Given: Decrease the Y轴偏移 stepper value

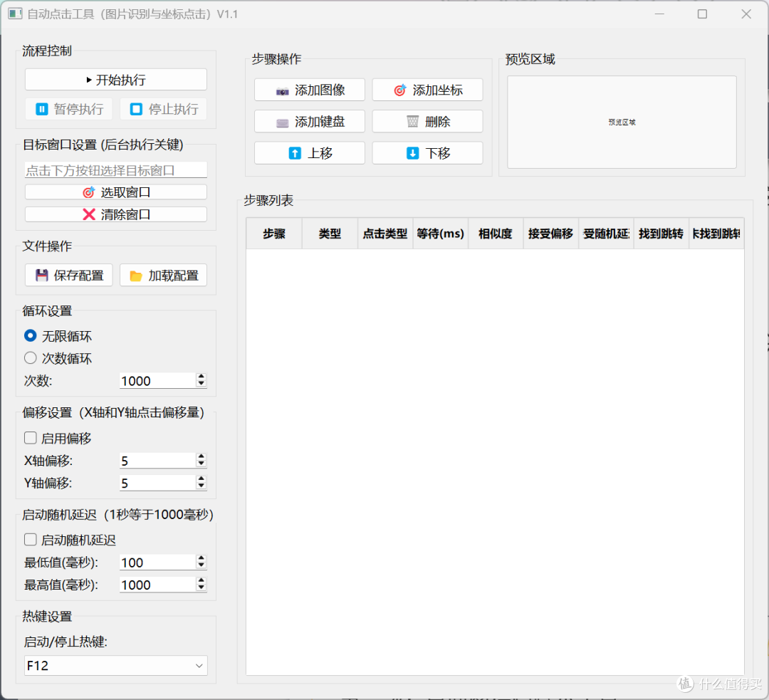Looking at the screenshot, I should click(201, 486).
